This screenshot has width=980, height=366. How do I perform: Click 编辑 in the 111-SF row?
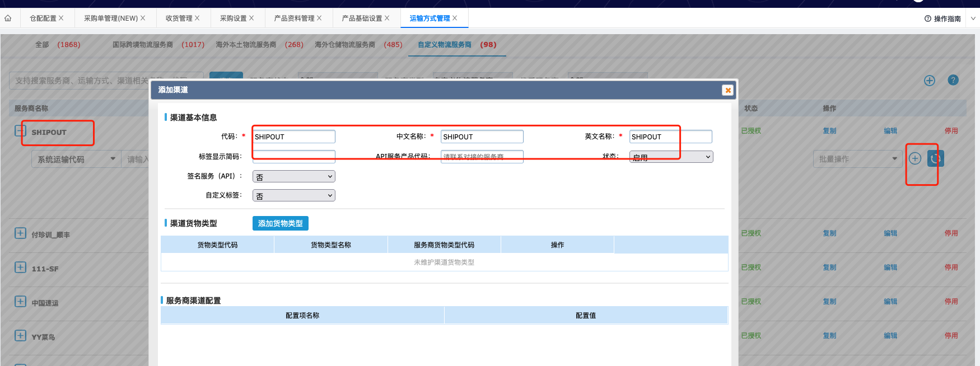tap(890, 268)
